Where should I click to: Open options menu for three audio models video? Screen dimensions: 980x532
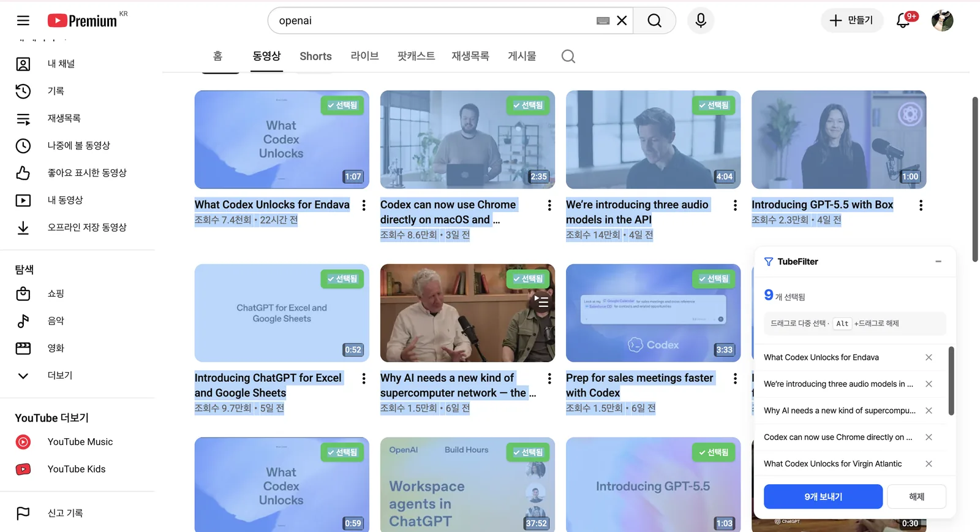point(735,205)
